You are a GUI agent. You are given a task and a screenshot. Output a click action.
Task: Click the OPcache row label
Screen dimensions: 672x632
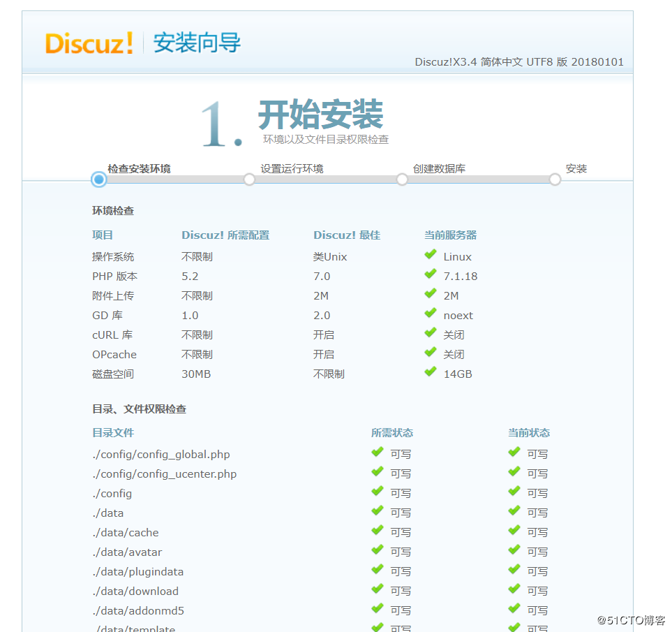[x=114, y=355]
